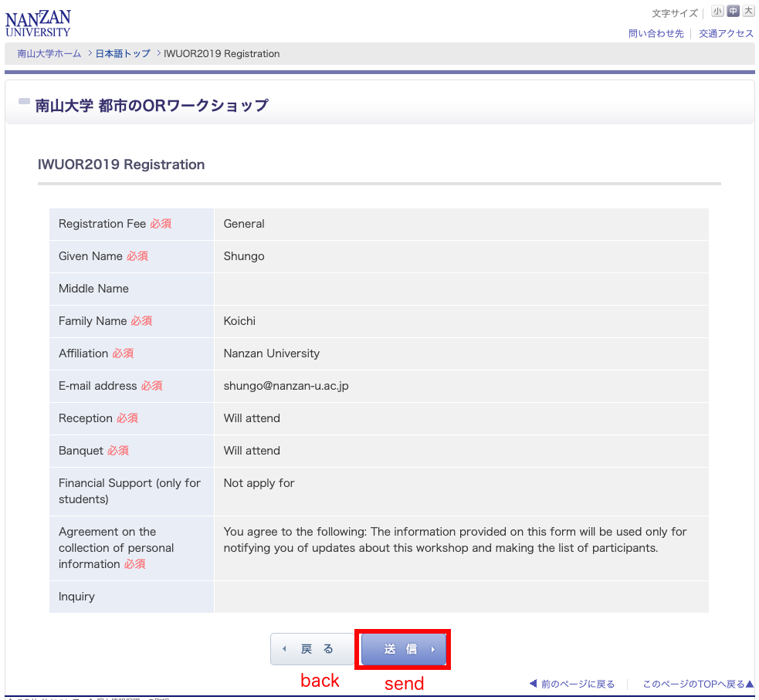Click the 文字サイズ label
The image size is (759, 700).
pyautogui.click(x=675, y=14)
